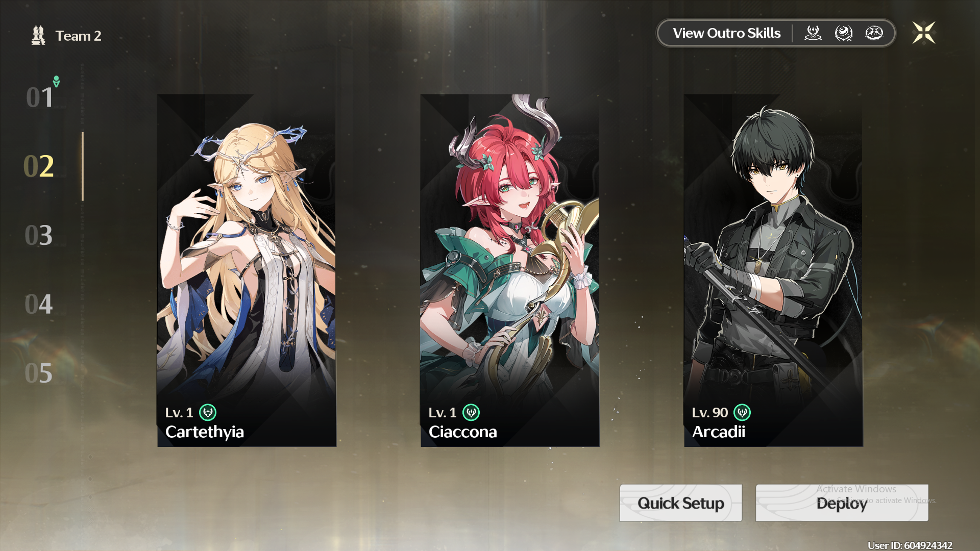The image size is (980, 551).
Task: Deploy the current team
Action: coord(842,503)
